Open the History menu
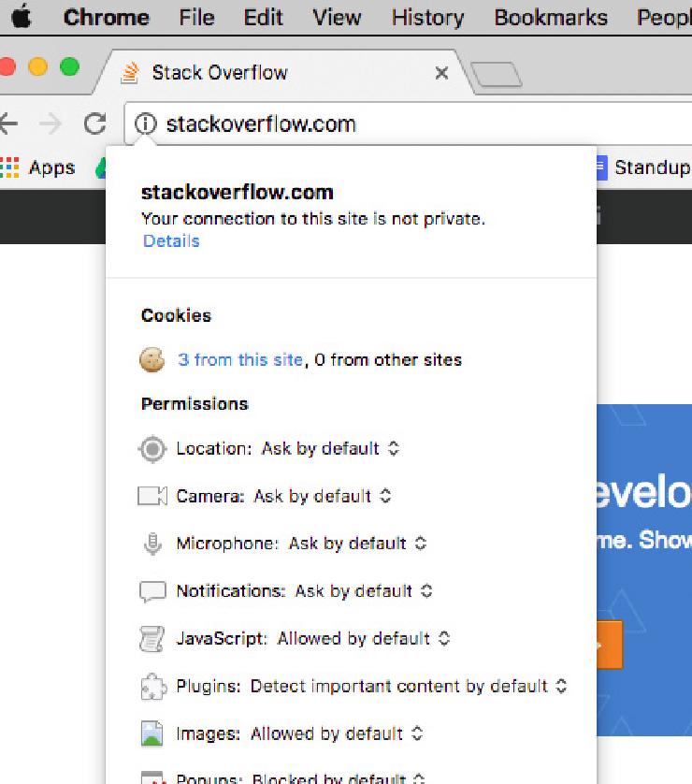692x784 pixels. (x=426, y=17)
